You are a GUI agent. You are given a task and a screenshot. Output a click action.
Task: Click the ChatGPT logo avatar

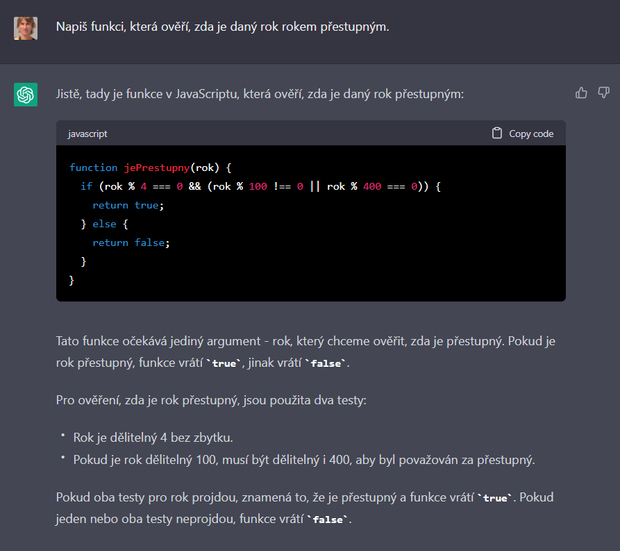(x=26, y=94)
